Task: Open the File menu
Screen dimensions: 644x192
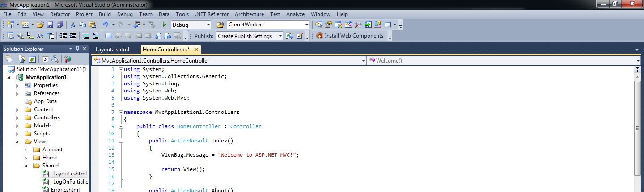Action: click(x=7, y=14)
